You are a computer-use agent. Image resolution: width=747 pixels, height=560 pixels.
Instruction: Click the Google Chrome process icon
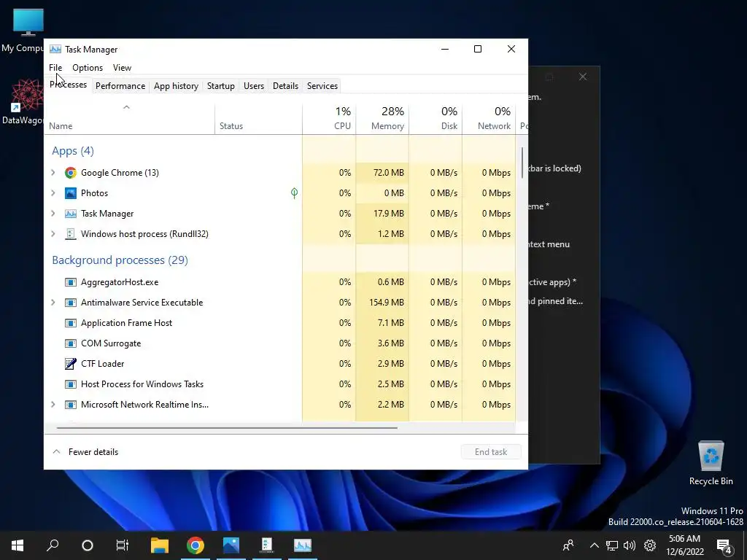point(71,172)
